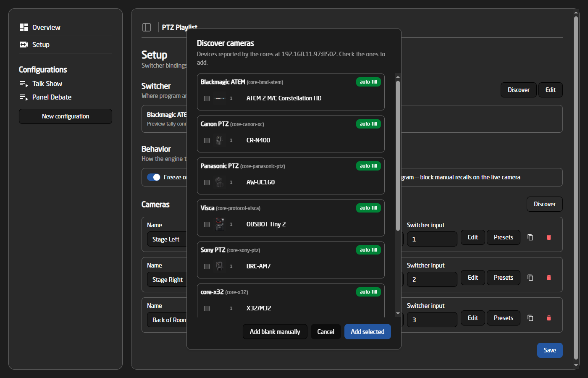Click the dialog scrollbar up arrow
The height and width of the screenshot is (378, 588).
pos(398,77)
